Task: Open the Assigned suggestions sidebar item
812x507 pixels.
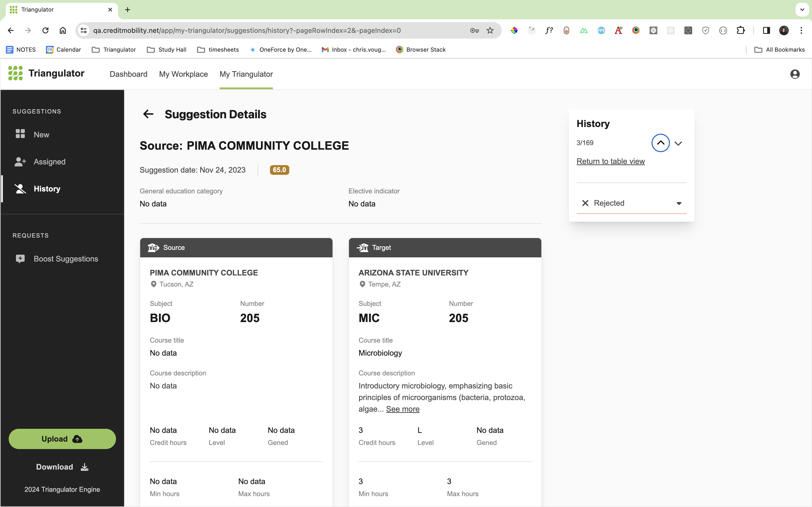Action: pos(49,162)
